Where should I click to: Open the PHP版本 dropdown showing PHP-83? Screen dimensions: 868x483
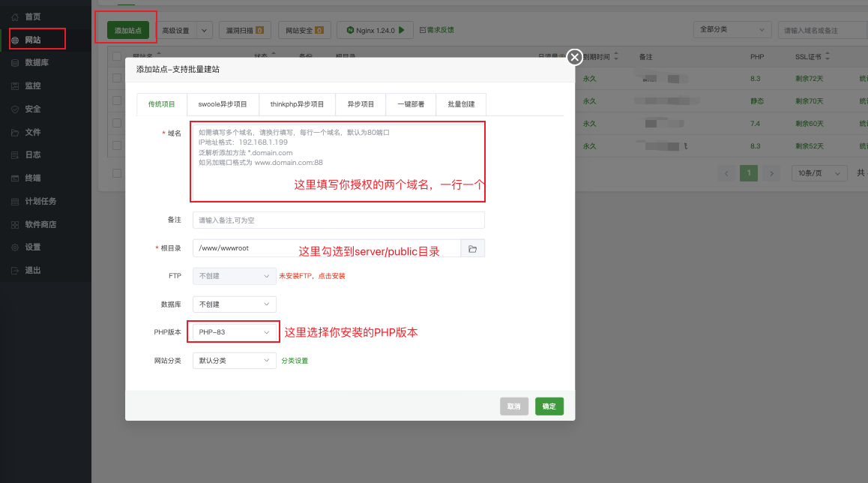click(x=233, y=330)
